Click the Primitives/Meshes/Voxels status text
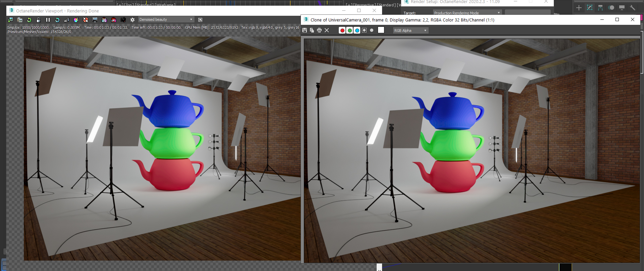The height and width of the screenshot is (271, 644). pyautogui.click(x=40, y=32)
